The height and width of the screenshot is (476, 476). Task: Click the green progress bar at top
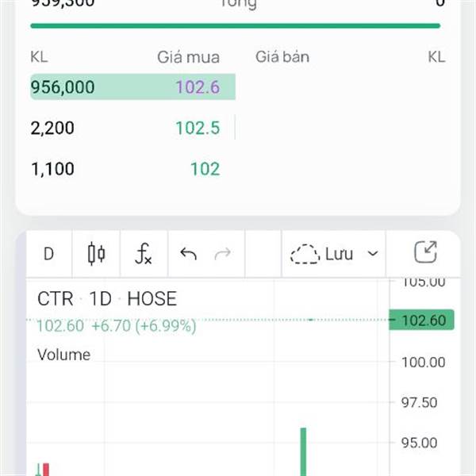pos(235,26)
